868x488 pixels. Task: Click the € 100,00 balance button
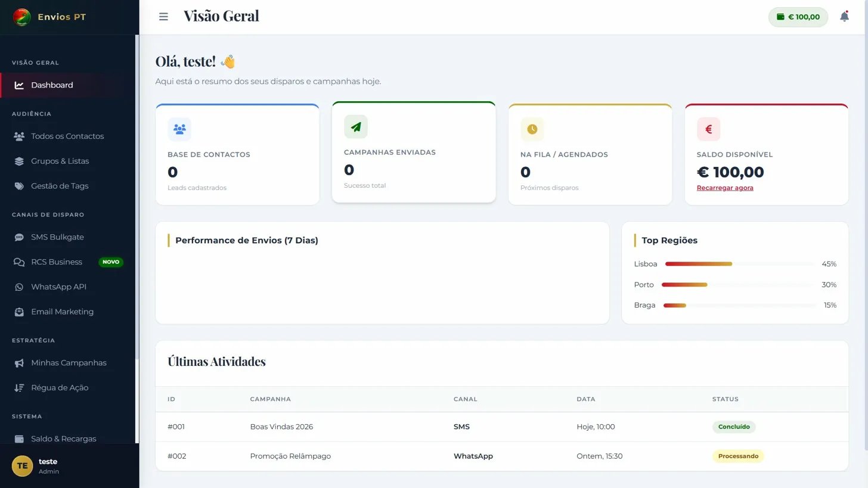click(x=798, y=17)
